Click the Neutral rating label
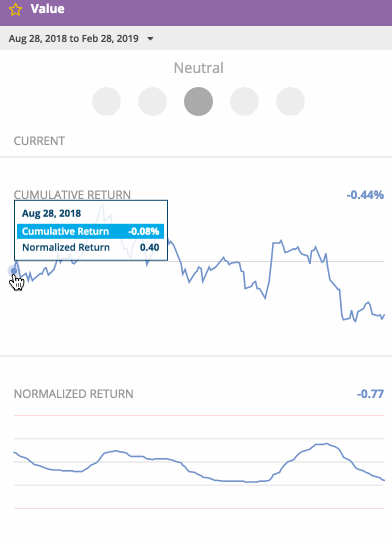392x541 pixels. tap(199, 68)
